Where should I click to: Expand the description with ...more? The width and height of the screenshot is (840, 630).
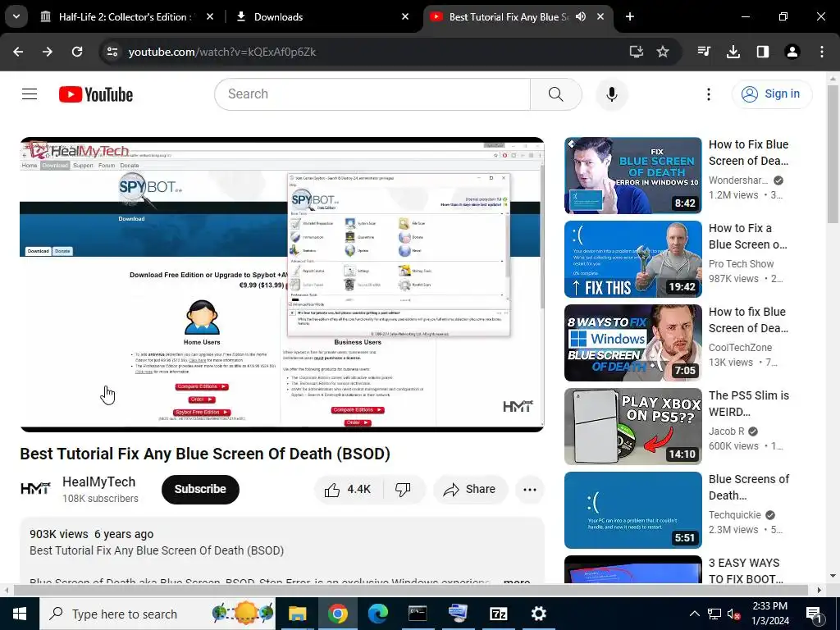517,582
